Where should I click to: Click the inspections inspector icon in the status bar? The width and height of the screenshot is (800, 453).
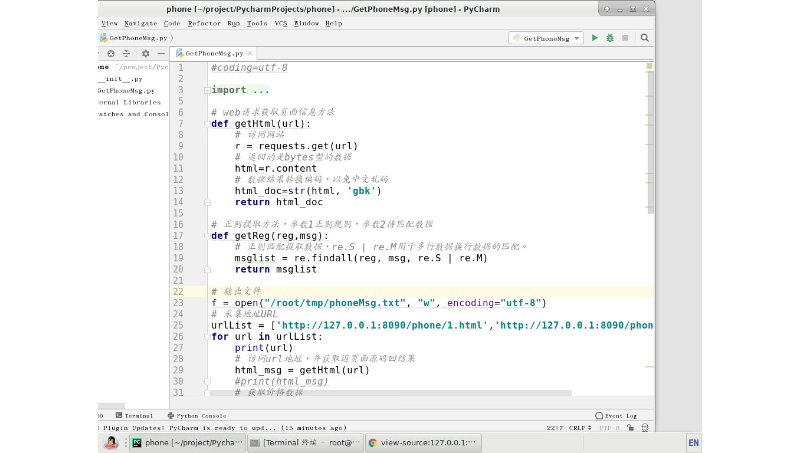(x=645, y=428)
